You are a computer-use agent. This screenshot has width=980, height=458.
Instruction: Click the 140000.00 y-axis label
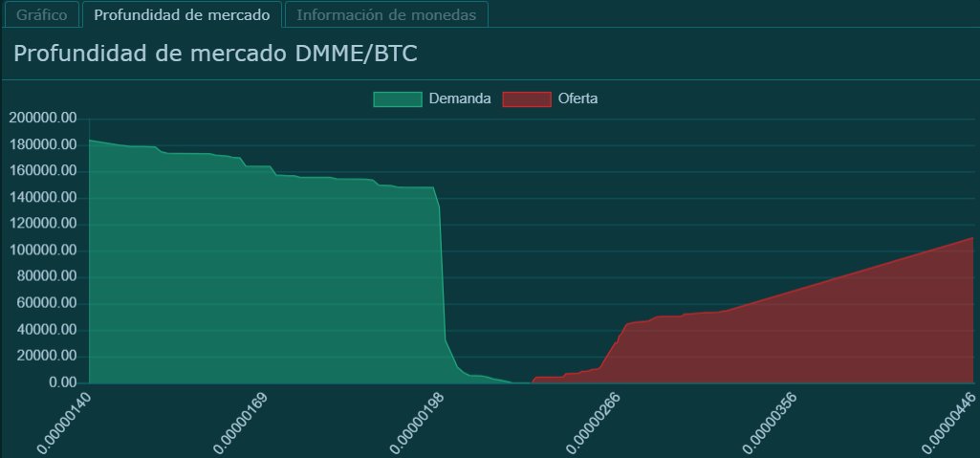pos(42,197)
